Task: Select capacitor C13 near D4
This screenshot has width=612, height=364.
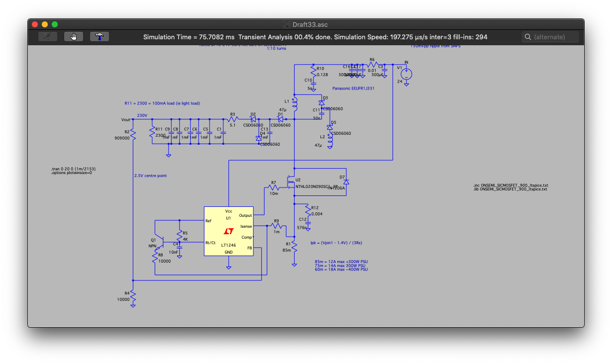Action: point(270,133)
